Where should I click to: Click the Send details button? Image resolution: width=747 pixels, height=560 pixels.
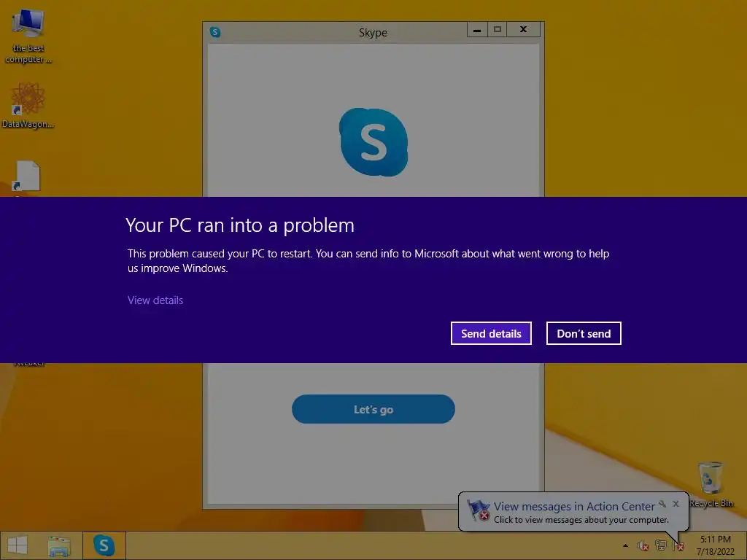[491, 333]
